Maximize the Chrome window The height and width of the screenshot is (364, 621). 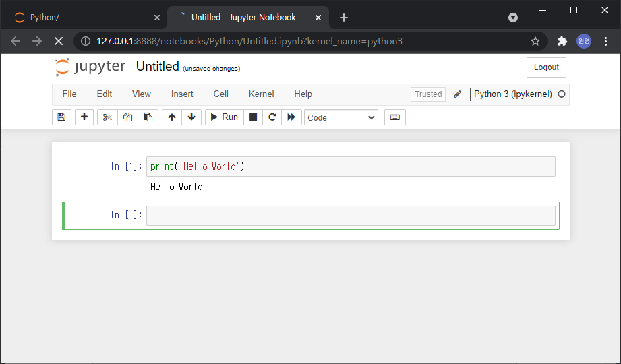click(574, 10)
